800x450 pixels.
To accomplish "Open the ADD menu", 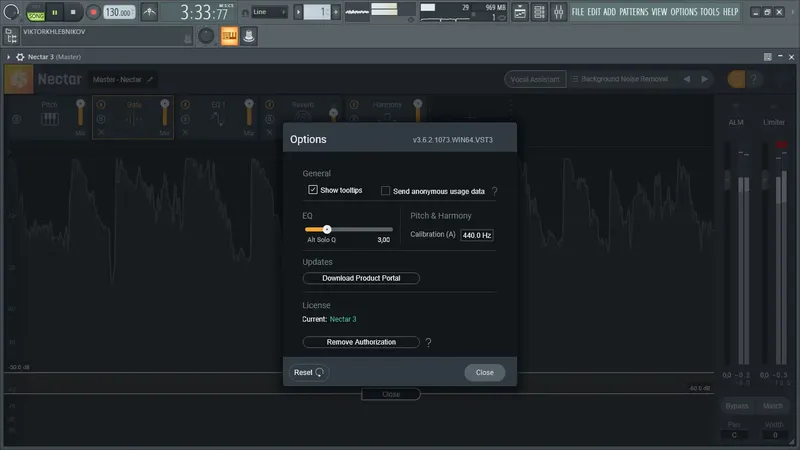I will point(609,12).
